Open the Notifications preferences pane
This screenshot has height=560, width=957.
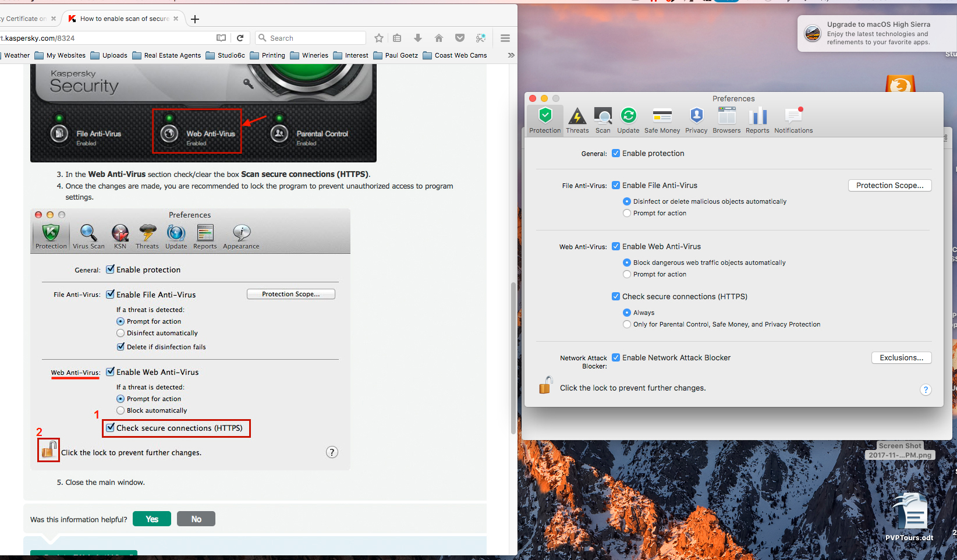[x=793, y=120]
